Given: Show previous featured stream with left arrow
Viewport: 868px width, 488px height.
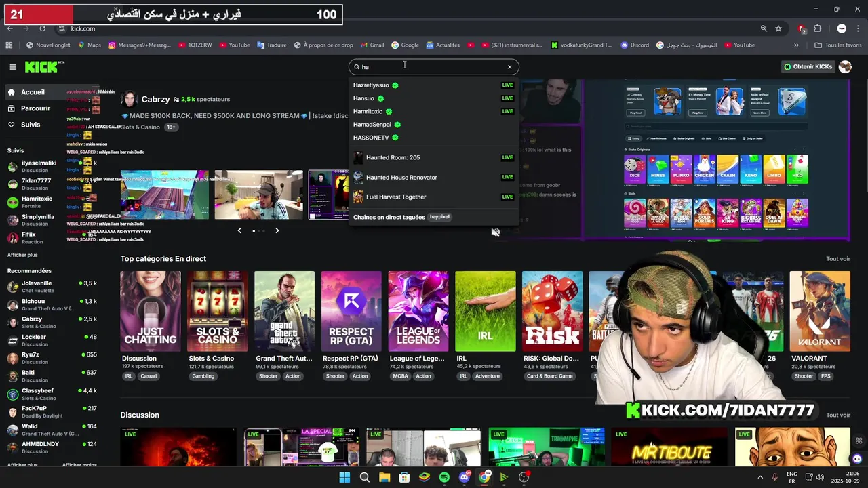Looking at the screenshot, I should (239, 230).
